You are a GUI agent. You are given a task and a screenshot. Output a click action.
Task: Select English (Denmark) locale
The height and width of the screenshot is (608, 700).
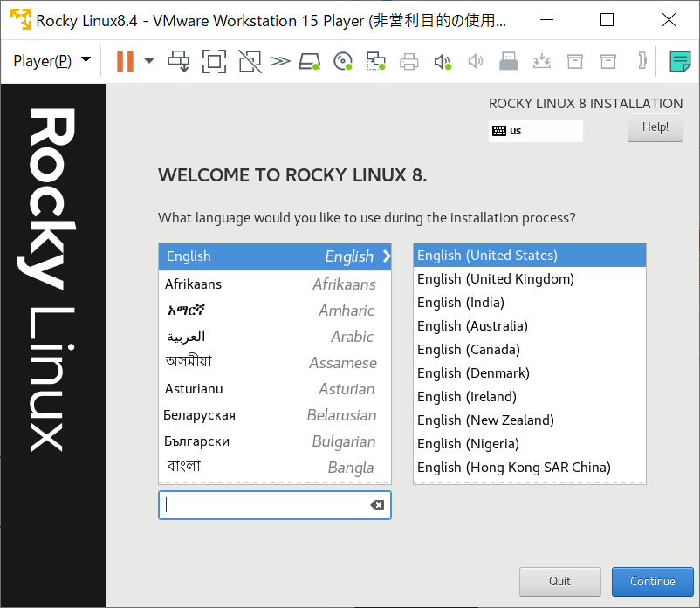(x=530, y=373)
